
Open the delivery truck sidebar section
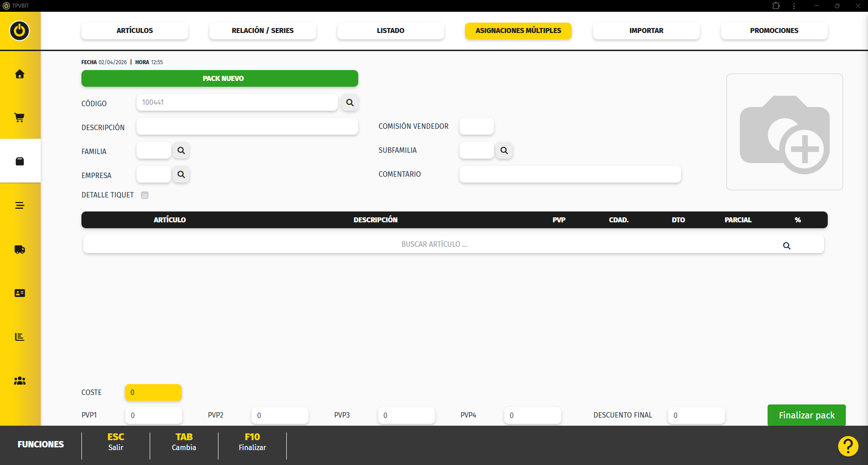[19, 249]
